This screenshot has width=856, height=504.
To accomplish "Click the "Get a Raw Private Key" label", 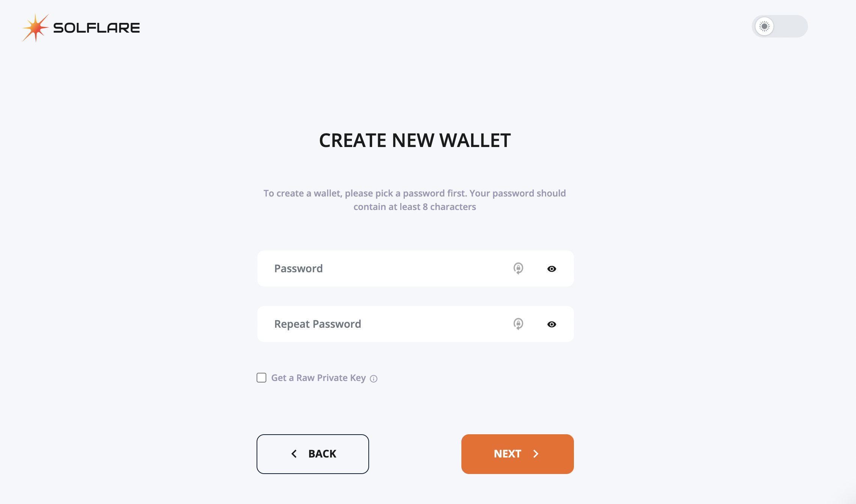I will 318,378.
